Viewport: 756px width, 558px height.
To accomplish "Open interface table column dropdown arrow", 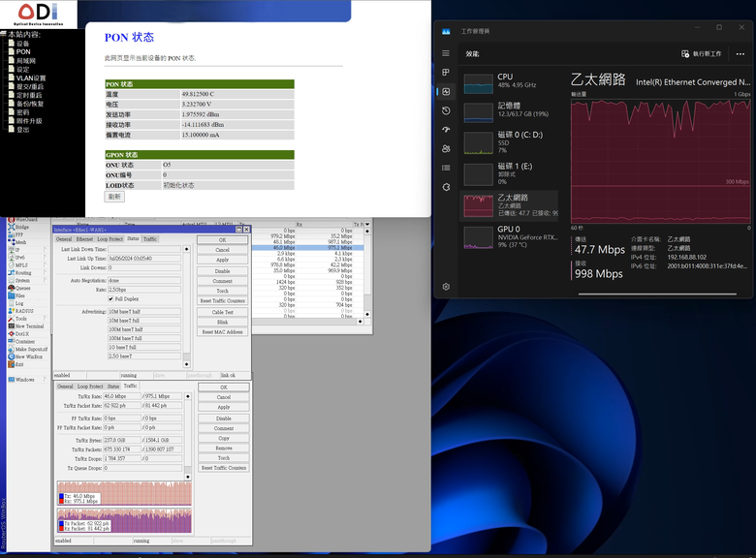I will coord(367,225).
